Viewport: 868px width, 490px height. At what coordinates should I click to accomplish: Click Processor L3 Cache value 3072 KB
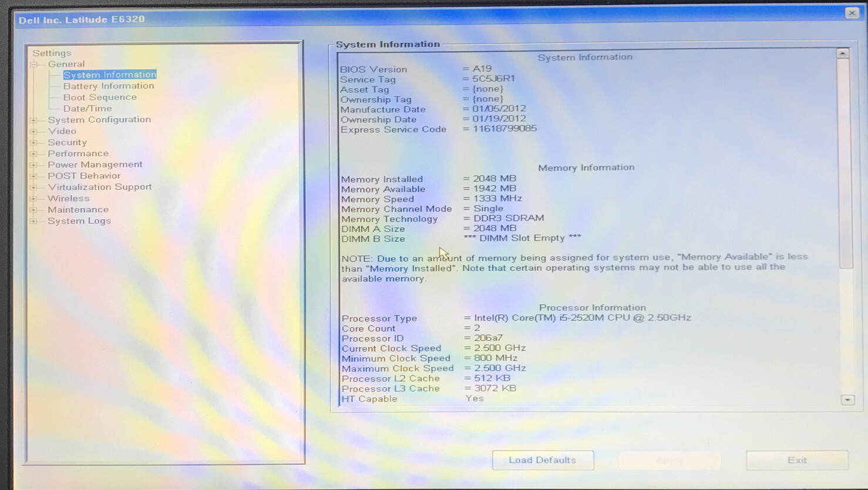[495, 388]
